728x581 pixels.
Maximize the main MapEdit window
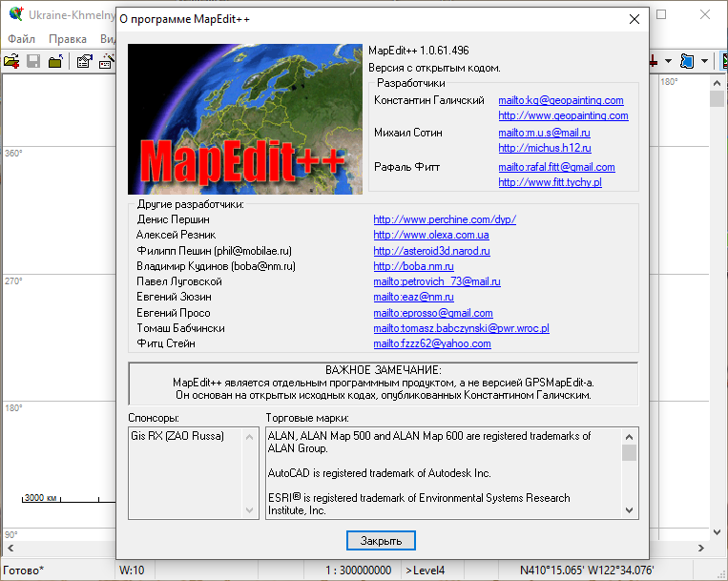click(661, 14)
